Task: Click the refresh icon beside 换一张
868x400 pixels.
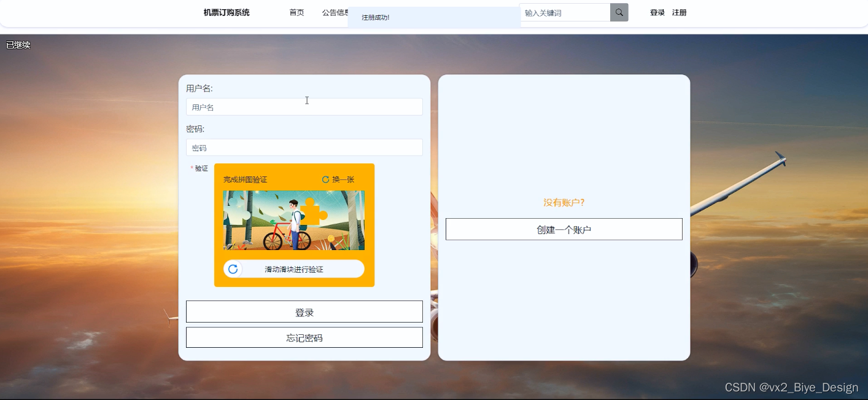Action: (325, 179)
